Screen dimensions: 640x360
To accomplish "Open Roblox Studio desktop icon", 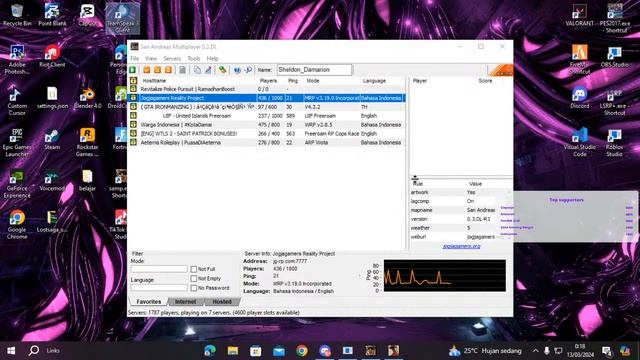I will point(614,142).
